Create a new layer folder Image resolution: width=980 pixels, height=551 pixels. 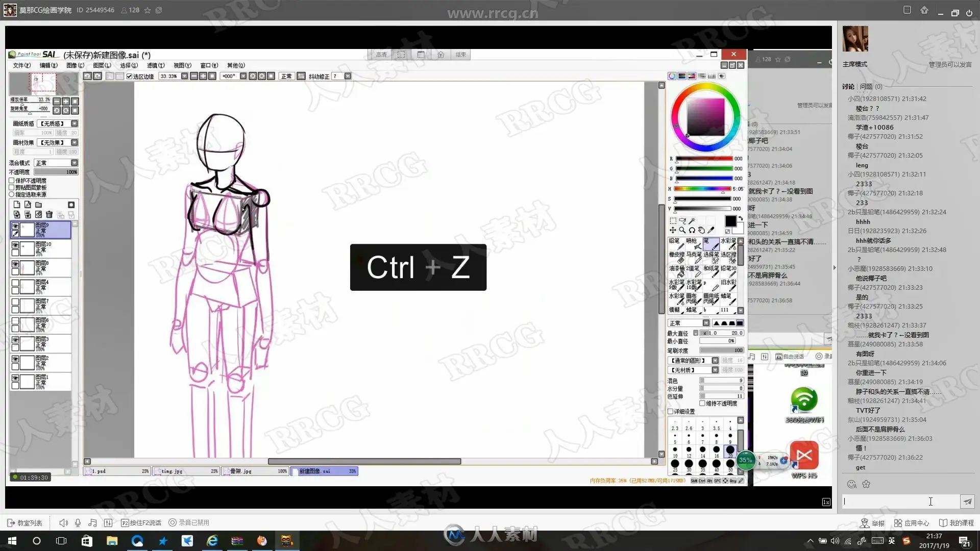coord(38,205)
